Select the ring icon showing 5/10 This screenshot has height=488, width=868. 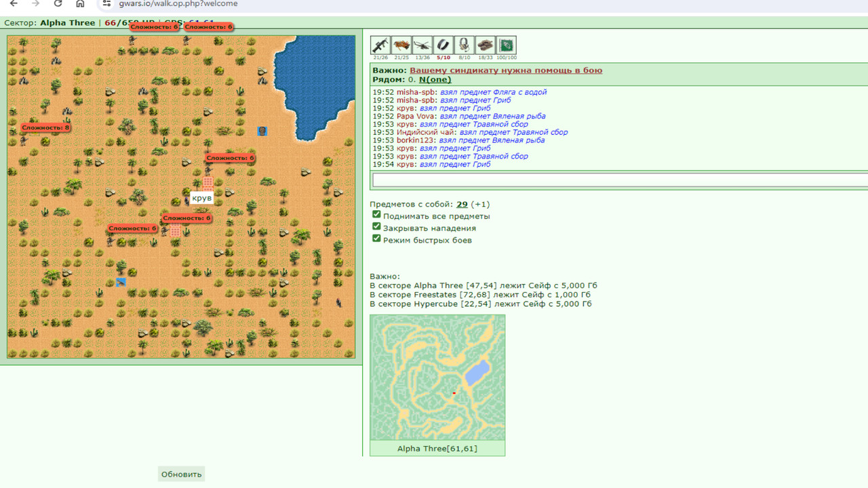443,45
